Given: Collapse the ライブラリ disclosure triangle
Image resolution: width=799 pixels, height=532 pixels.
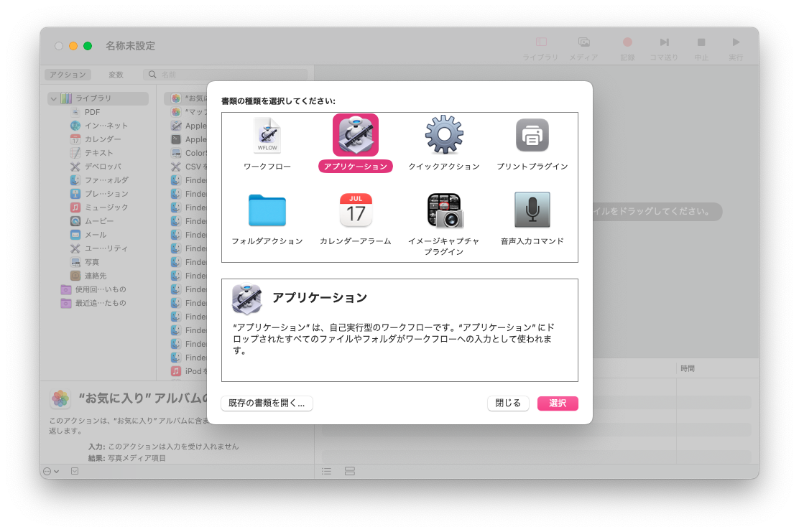Looking at the screenshot, I should pyautogui.click(x=53, y=98).
